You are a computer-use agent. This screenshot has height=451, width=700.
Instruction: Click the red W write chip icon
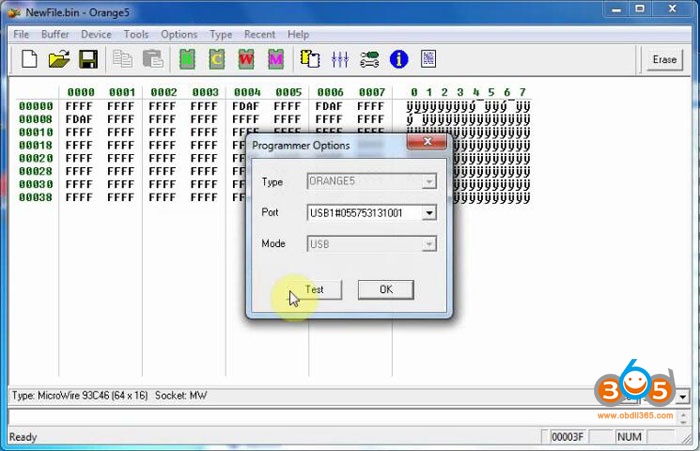pyautogui.click(x=246, y=59)
